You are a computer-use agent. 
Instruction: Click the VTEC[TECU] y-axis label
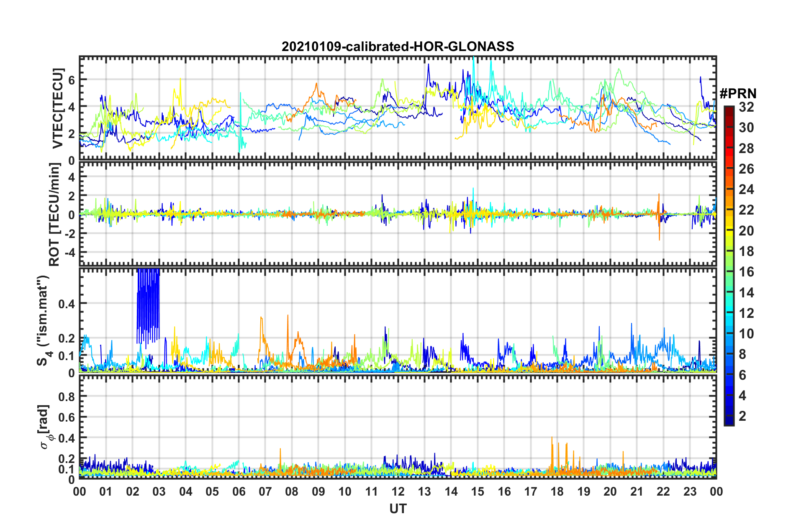pos(58,109)
